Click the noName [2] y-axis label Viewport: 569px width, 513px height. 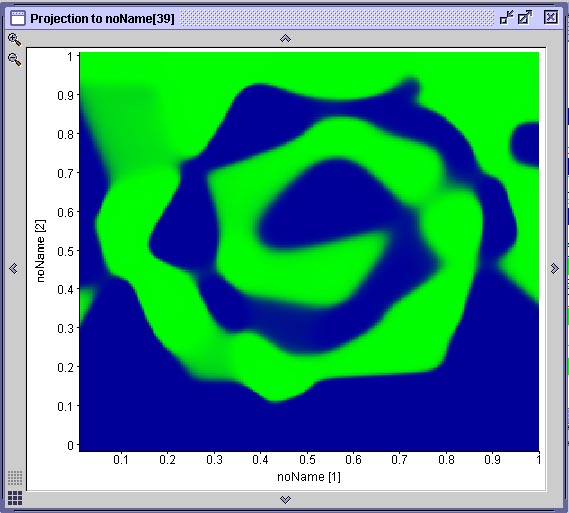coord(40,251)
